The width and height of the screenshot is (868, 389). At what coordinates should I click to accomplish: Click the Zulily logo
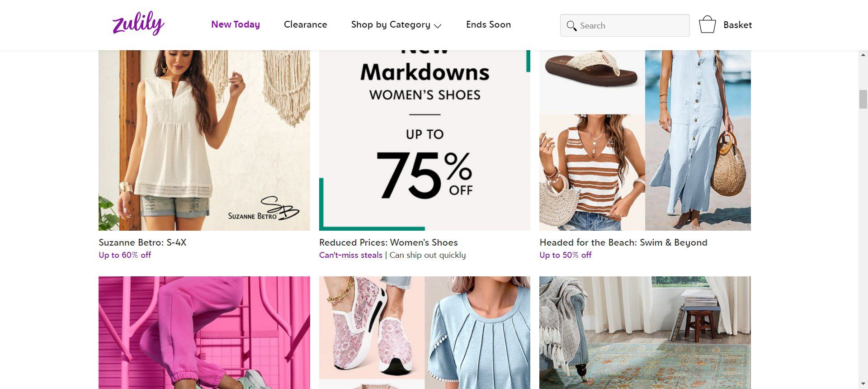[x=138, y=24]
